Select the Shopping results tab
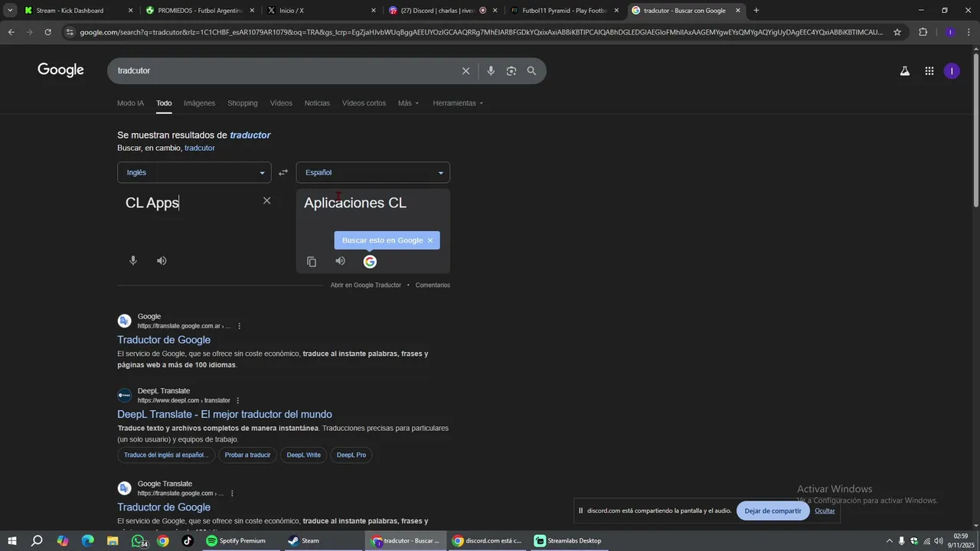The image size is (980, 551). coord(243,103)
